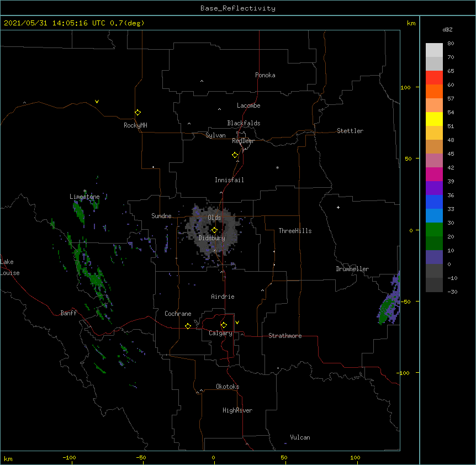Click the Calgary city label
The image size is (476, 465).
click(x=220, y=333)
